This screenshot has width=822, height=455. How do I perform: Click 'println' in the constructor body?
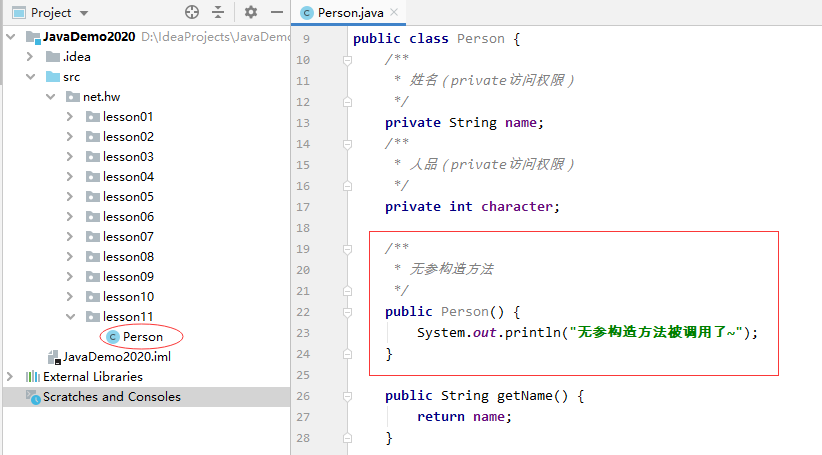pyautogui.click(x=533, y=333)
